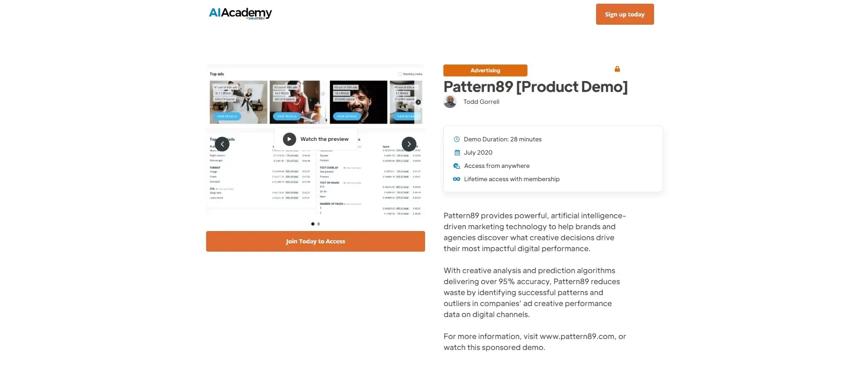This screenshot has height=382, width=868.
Task: Click the Access from anywhere house icon
Action: 457,166
